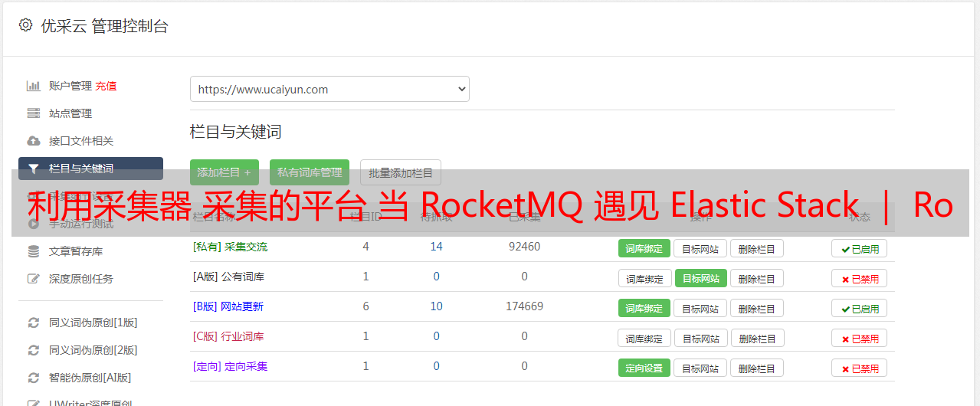
Task: Click the [私有] 采集交流 column name
Action: pyautogui.click(x=230, y=247)
